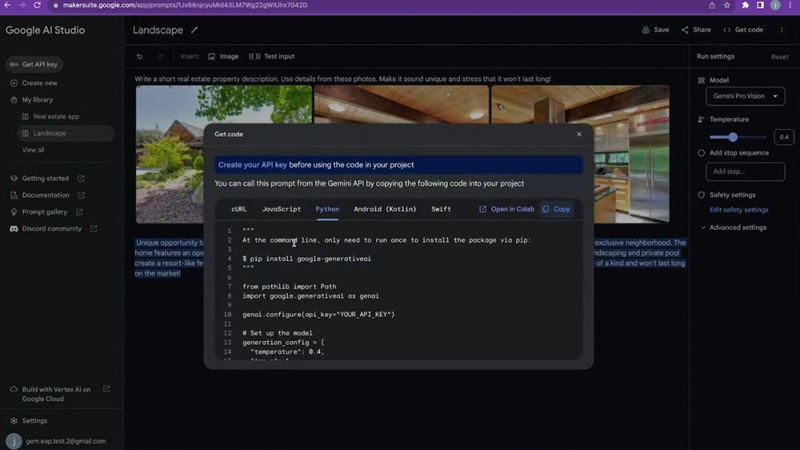
Task: Click the pencil icon to rename Landscape
Action: pyautogui.click(x=195, y=30)
